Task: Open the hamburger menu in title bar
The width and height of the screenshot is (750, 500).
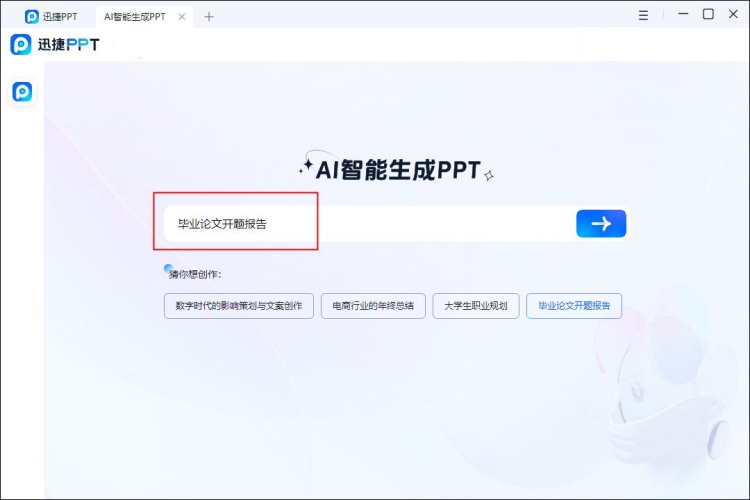Action: point(643,15)
